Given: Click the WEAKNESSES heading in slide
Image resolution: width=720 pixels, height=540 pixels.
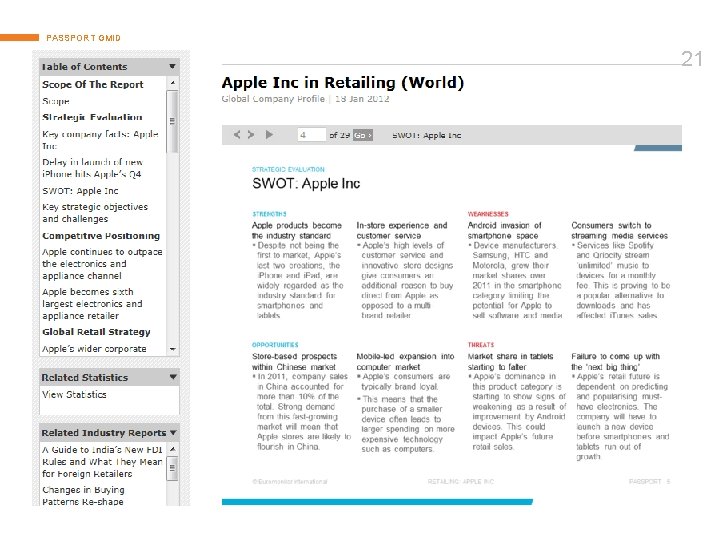Looking at the screenshot, I should (x=488, y=214).
